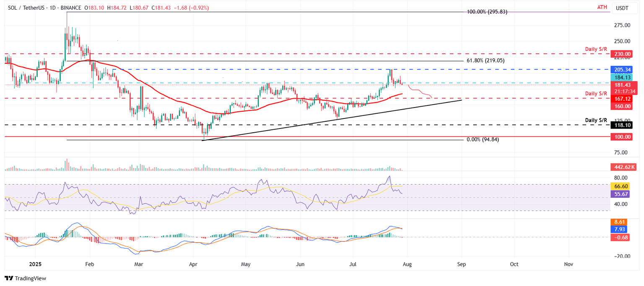Toggle the upper Daily S/R level at 230.00
This screenshot has height=286, width=644.
point(621,54)
